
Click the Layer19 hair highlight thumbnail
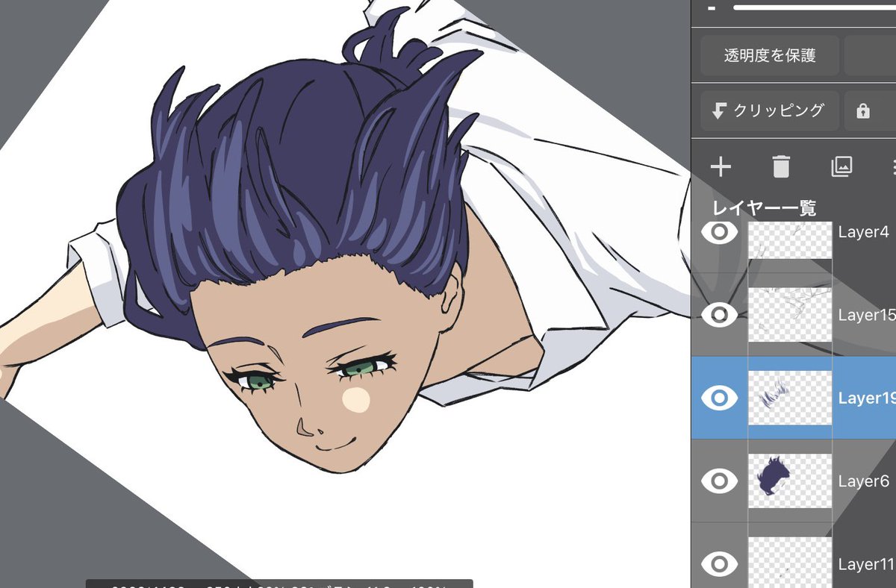click(790, 398)
